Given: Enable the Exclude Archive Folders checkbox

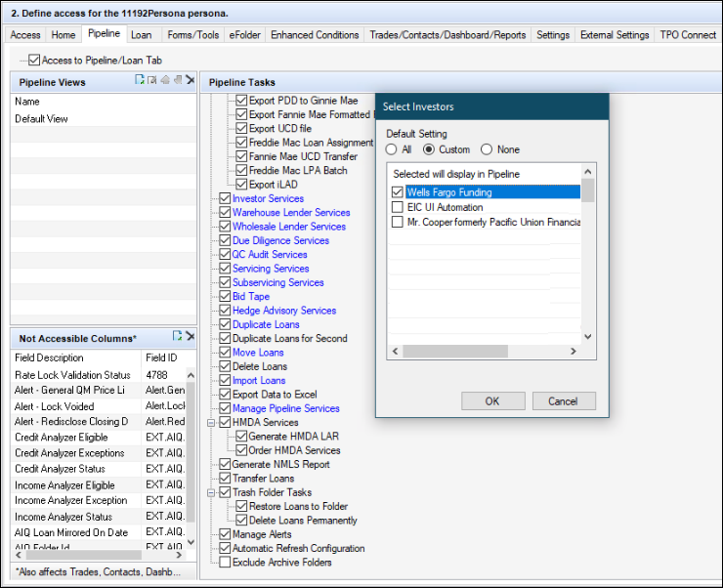Looking at the screenshot, I should 226,563.
